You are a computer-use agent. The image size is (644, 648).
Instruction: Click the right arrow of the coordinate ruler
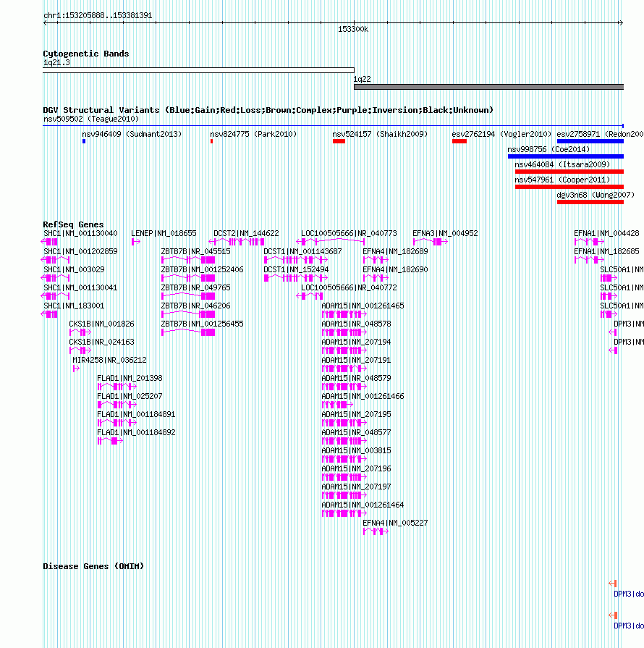pos(620,22)
